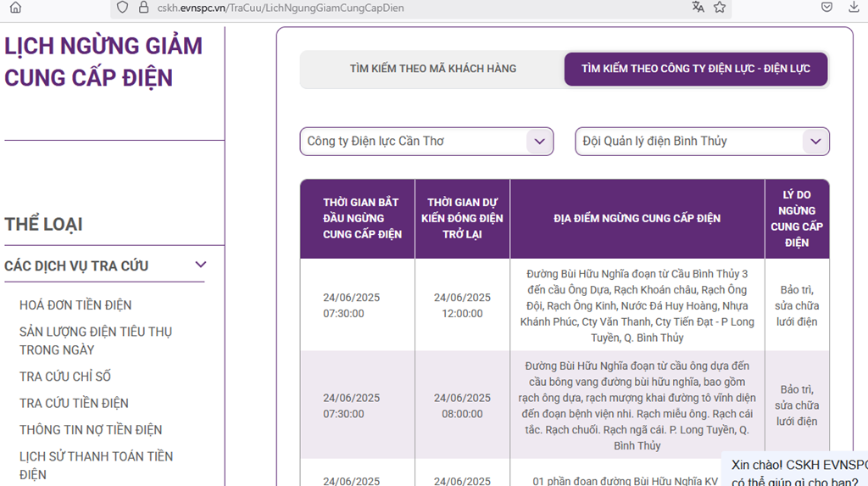Click Thời gian dự kiến đóng điện header
868x486 pixels.
(x=462, y=218)
